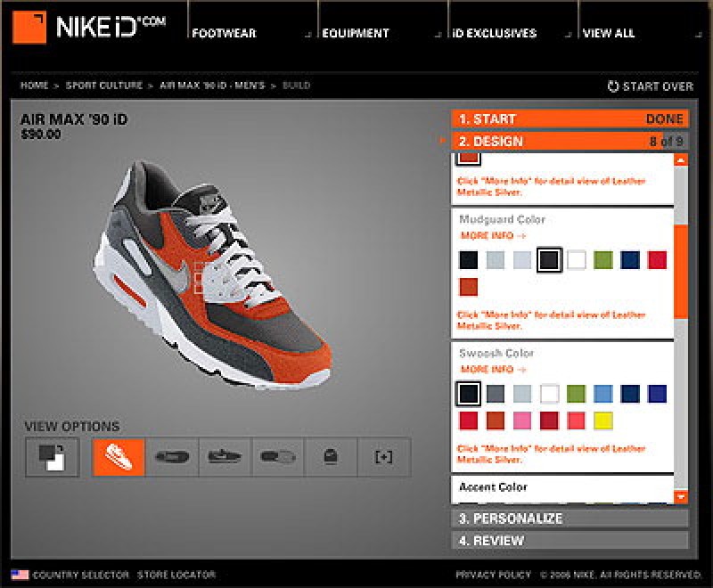Image resolution: width=713 pixels, height=588 pixels.
Task: Pick white Swoosh color swatch
Action: coord(549,394)
